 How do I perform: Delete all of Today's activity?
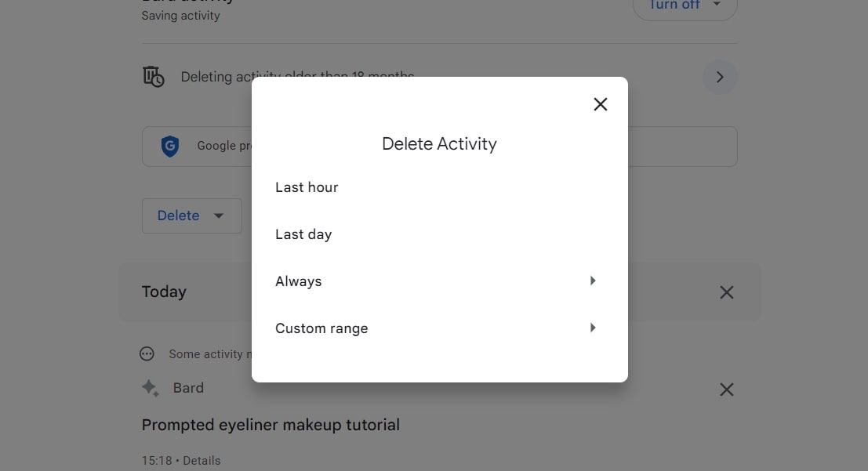pyautogui.click(x=726, y=292)
